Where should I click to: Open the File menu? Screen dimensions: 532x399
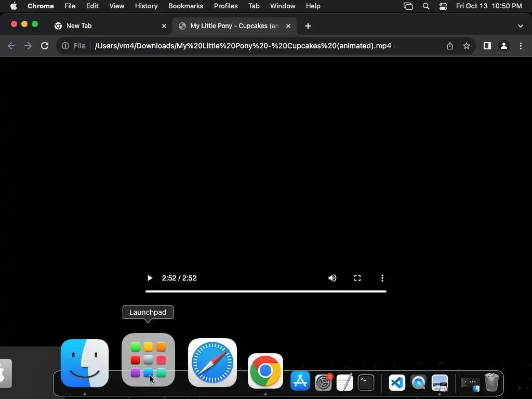click(x=70, y=6)
